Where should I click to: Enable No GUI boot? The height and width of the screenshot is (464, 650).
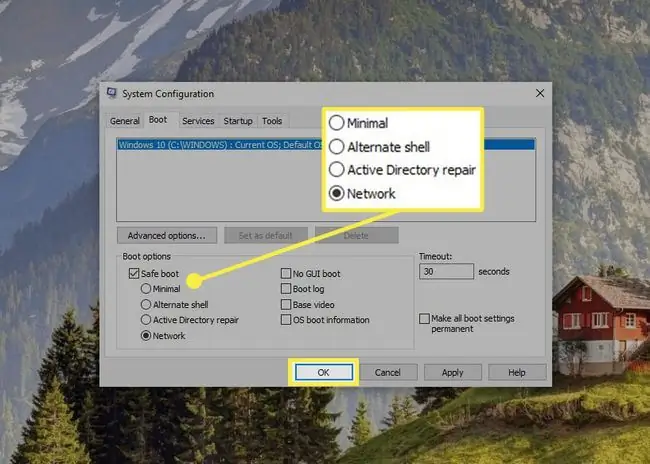pyautogui.click(x=286, y=273)
